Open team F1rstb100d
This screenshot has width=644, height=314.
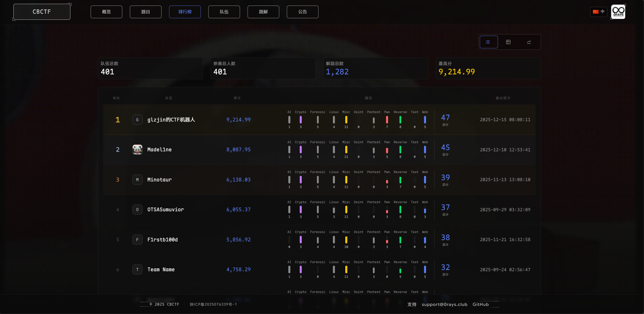(163, 240)
